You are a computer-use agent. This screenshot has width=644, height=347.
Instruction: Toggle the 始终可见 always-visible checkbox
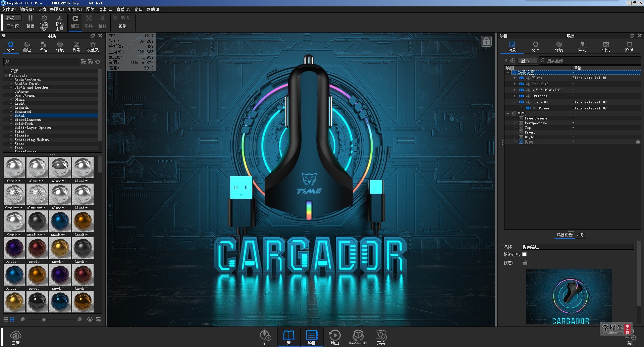[524, 254]
